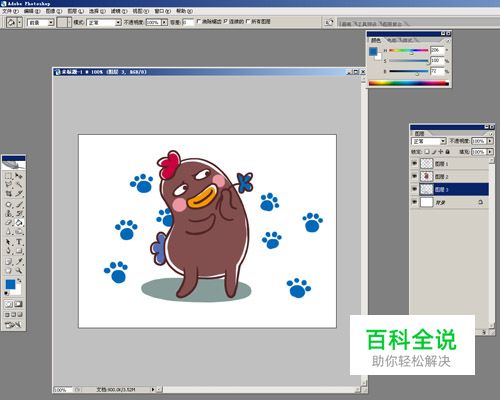Toggle lock all in Layers panel

click(448, 152)
